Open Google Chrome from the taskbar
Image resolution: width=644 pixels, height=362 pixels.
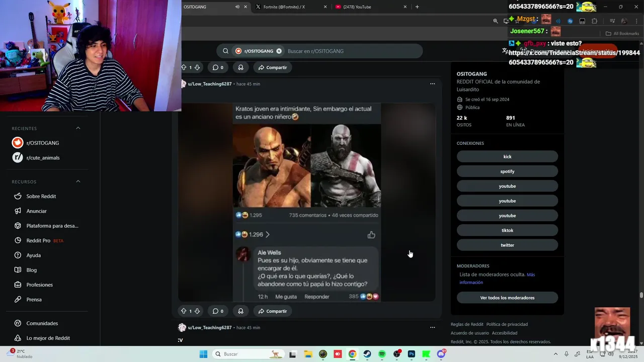[352, 354]
